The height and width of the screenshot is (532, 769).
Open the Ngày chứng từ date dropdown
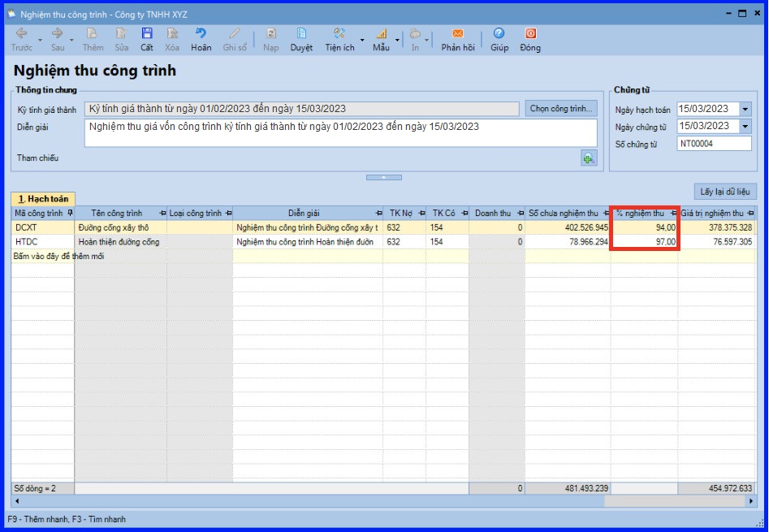tap(745, 127)
